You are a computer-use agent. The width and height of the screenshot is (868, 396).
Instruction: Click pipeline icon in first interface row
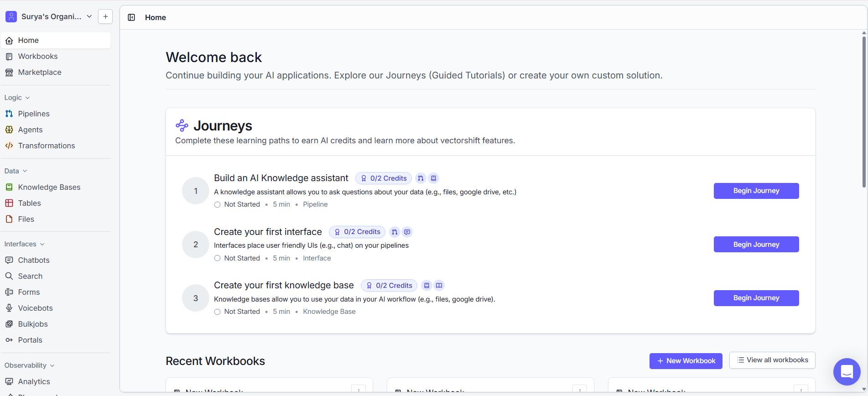point(395,232)
